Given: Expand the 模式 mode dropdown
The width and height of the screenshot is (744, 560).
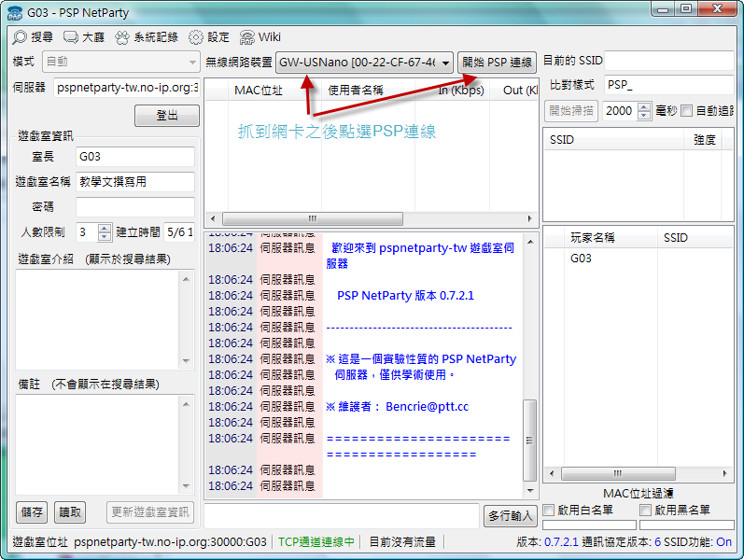Looking at the screenshot, I should click(x=192, y=62).
